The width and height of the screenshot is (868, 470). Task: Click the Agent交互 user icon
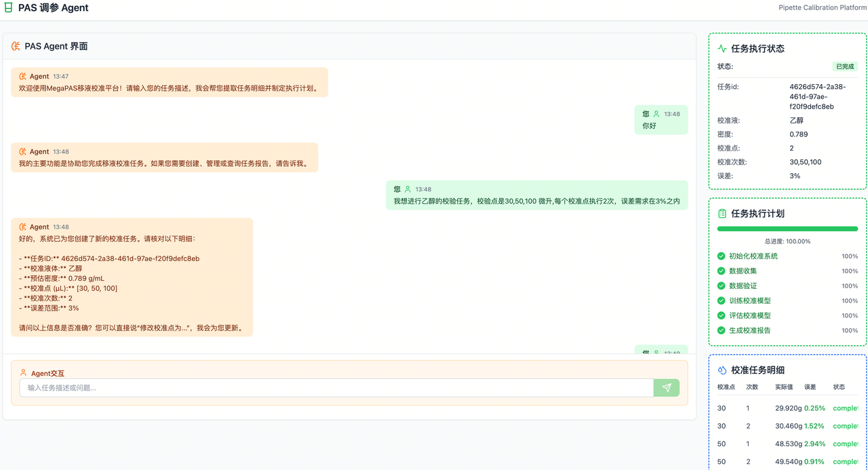pos(24,373)
